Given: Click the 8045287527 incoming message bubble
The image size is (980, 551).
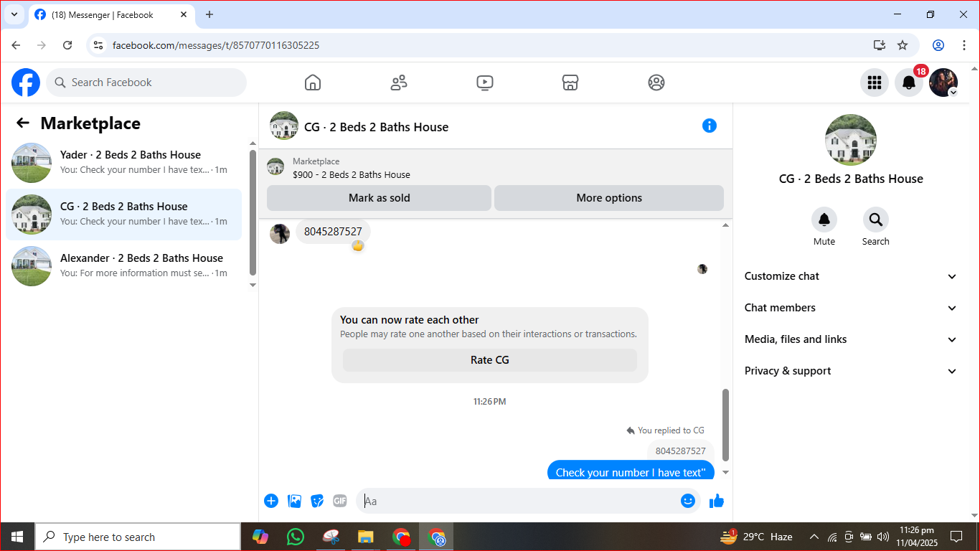Looking at the screenshot, I should tap(333, 232).
